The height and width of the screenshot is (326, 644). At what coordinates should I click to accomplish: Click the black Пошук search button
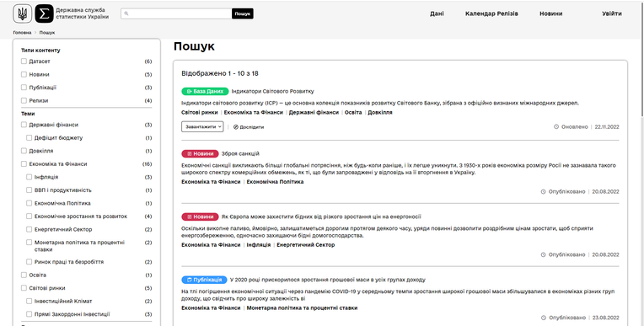click(x=242, y=13)
